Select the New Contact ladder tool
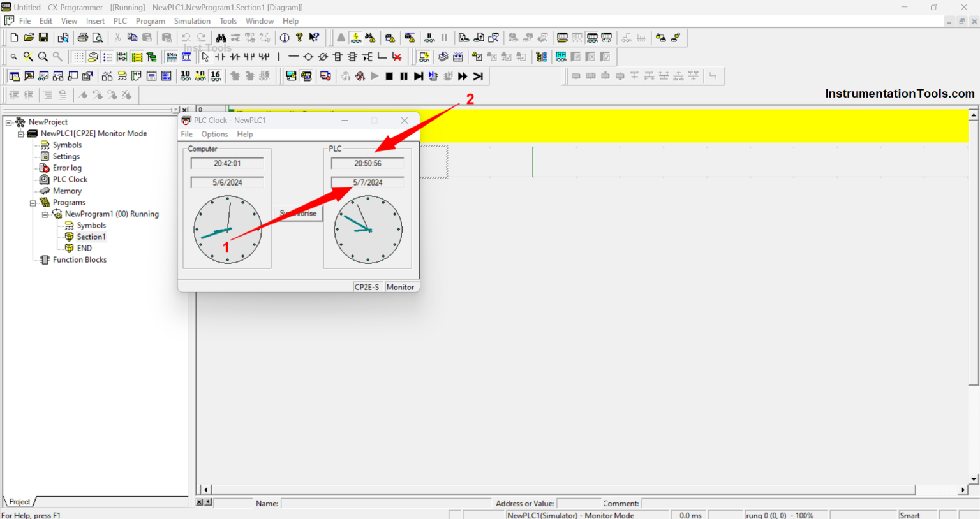 pyautogui.click(x=220, y=57)
